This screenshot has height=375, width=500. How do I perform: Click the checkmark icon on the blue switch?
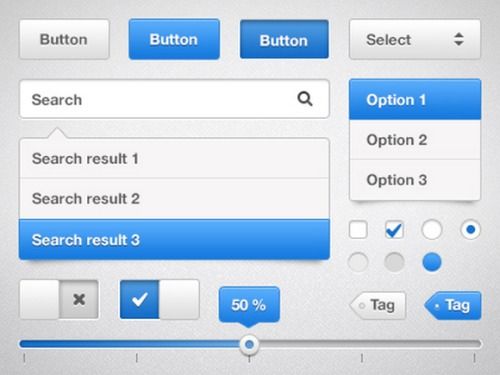coord(140,299)
